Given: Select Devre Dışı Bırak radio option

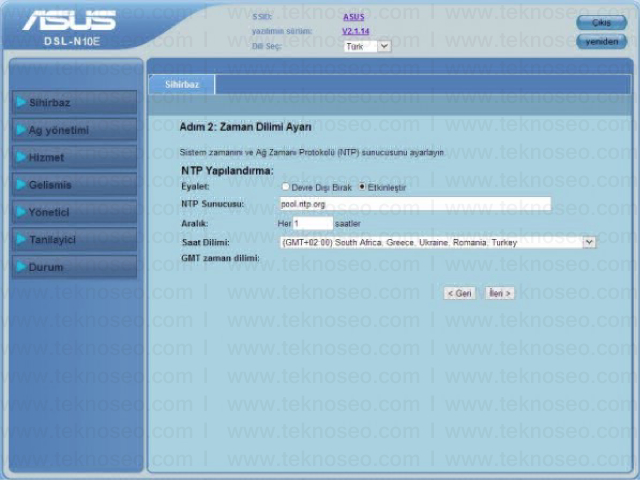Looking at the screenshot, I should (x=285, y=187).
